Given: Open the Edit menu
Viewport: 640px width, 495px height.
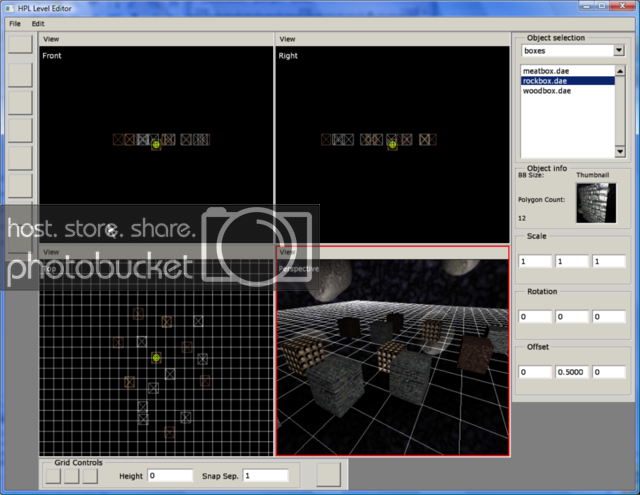Looking at the screenshot, I should 38,22.
